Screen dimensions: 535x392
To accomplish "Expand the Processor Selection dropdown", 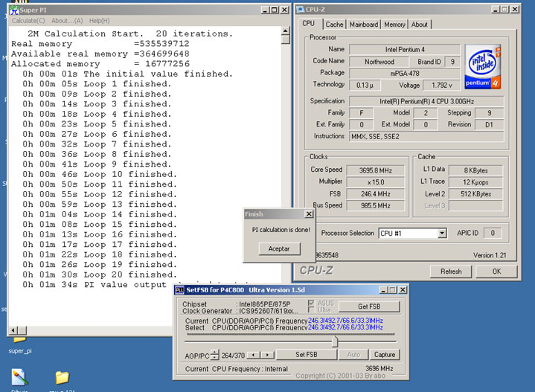I will click(x=441, y=233).
